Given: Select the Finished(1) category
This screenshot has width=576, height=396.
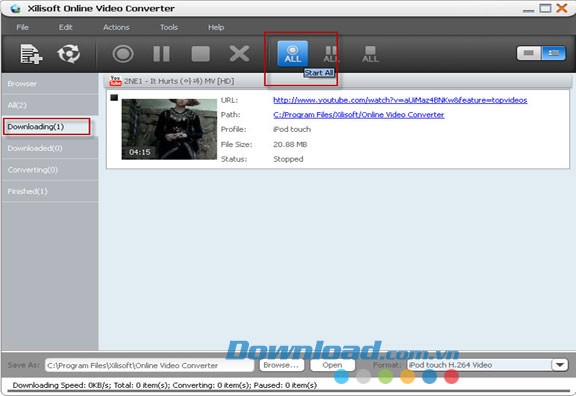Looking at the screenshot, I should pyautogui.click(x=50, y=191).
